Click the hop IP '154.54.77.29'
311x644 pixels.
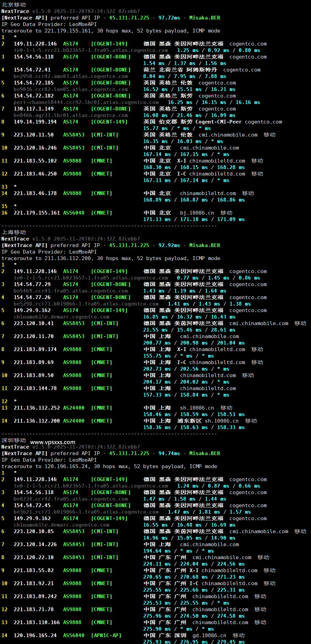tap(32, 284)
